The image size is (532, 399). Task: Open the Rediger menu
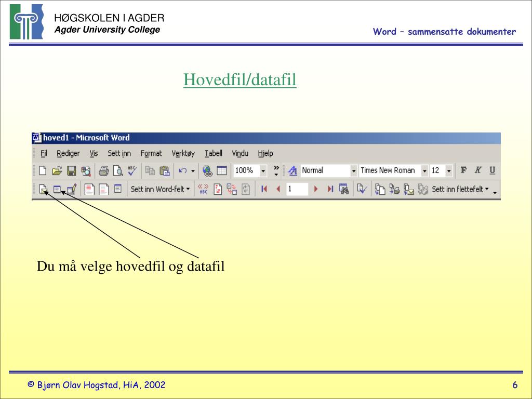68,153
